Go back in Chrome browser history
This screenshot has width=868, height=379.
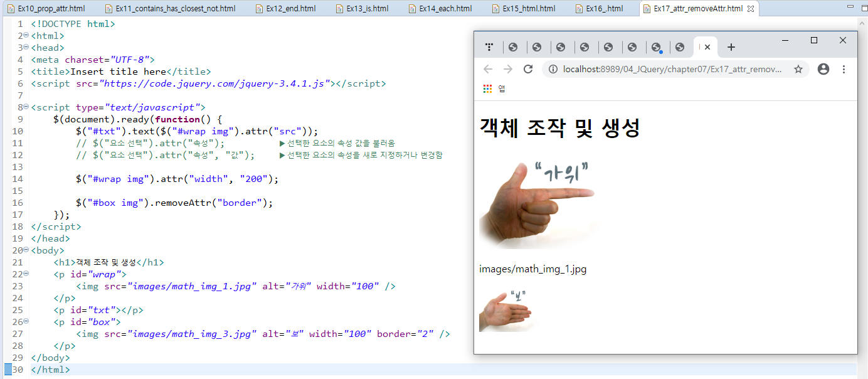coord(488,69)
